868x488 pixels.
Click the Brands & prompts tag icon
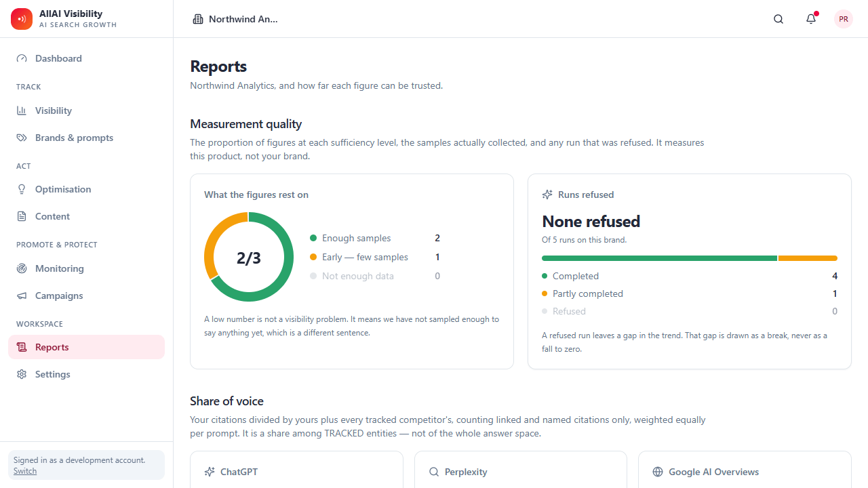[x=22, y=138]
